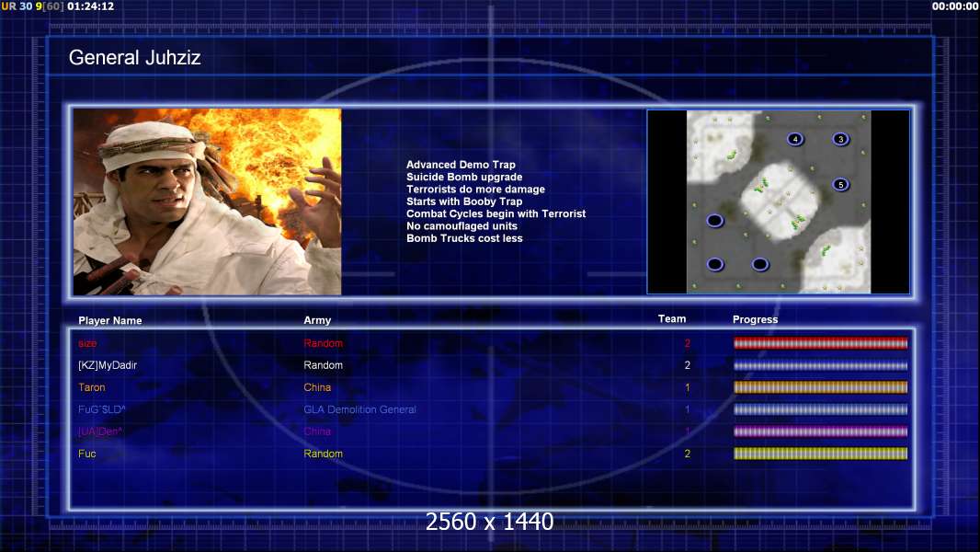This screenshot has width=980, height=552.
Task: Click the General Juhziz portrait image
Action: click(x=208, y=201)
